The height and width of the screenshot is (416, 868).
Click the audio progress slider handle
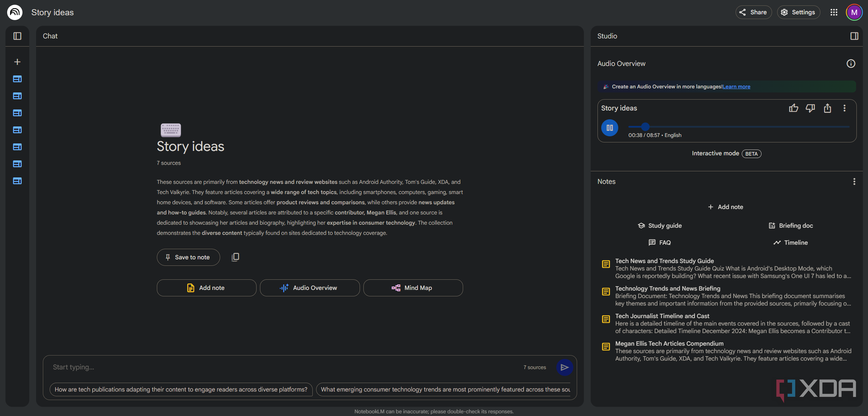click(645, 127)
